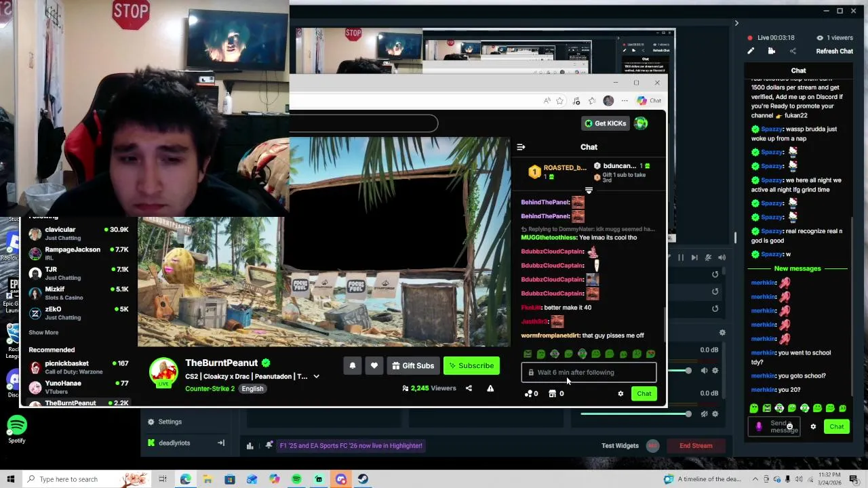The height and width of the screenshot is (488, 868).
Task: Show hidden system tray icons
Action: click(x=755, y=479)
